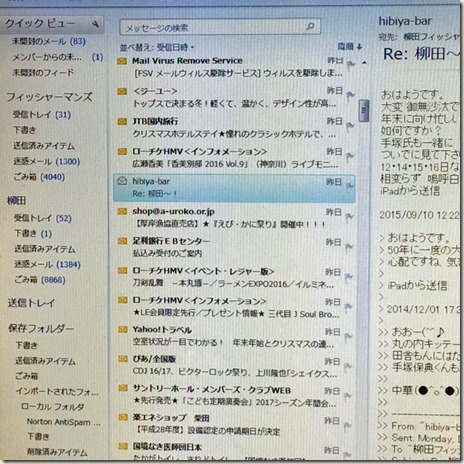
Task: Open 柳田 受信トレイ (52)
Action: 43,218
